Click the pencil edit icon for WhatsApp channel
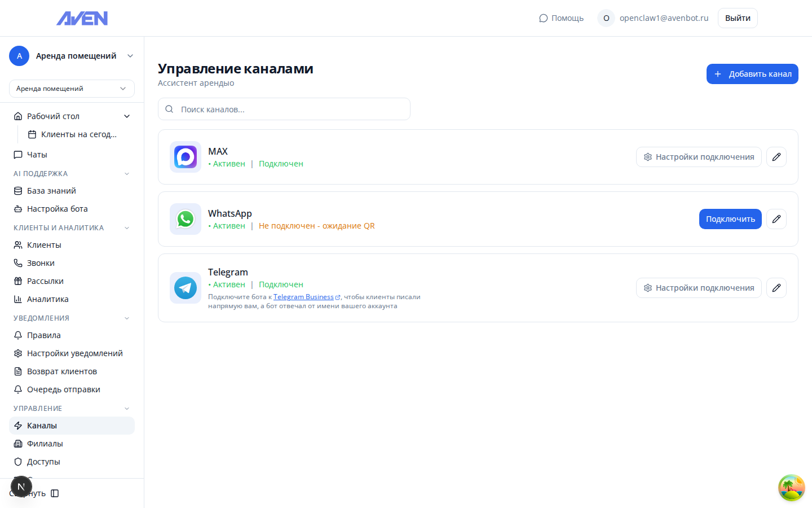The width and height of the screenshot is (812, 508). coord(776,219)
